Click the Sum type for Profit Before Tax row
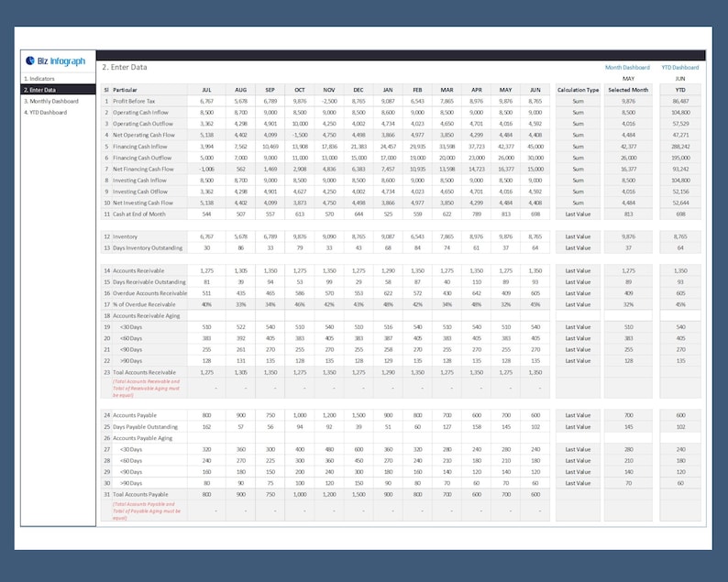This screenshot has height=582, width=728. pos(578,101)
